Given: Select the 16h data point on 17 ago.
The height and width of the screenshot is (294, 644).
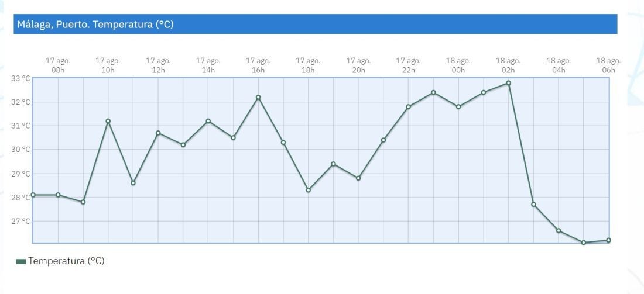Looking at the screenshot, I should (x=258, y=97).
